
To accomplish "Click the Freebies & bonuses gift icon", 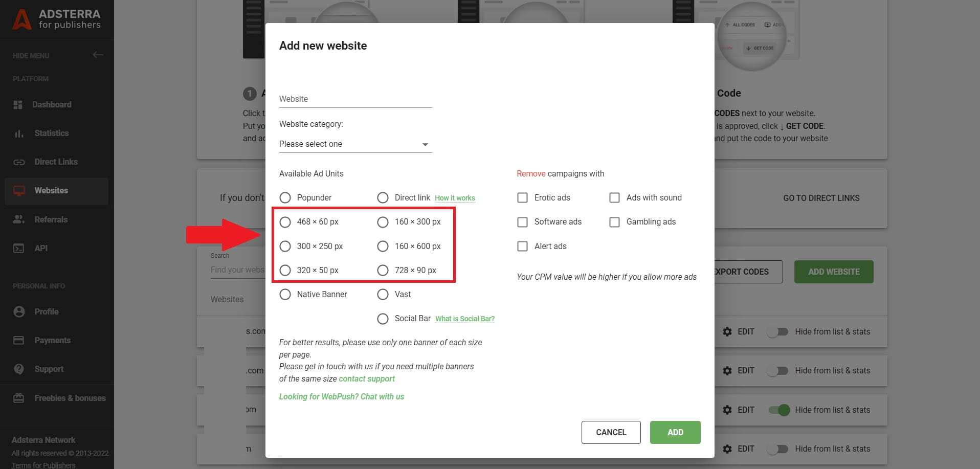I will (x=19, y=398).
